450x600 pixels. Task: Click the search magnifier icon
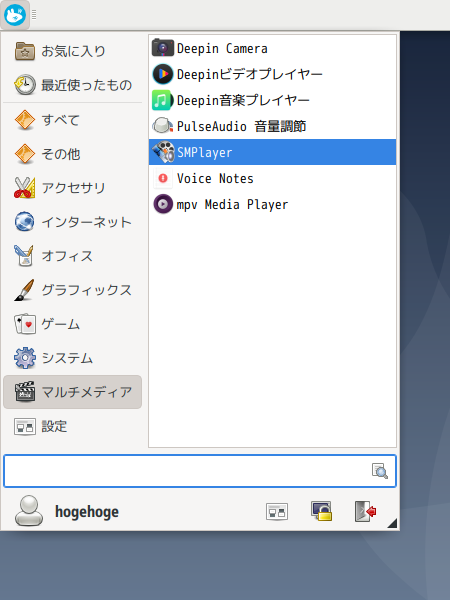[x=380, y=471]
